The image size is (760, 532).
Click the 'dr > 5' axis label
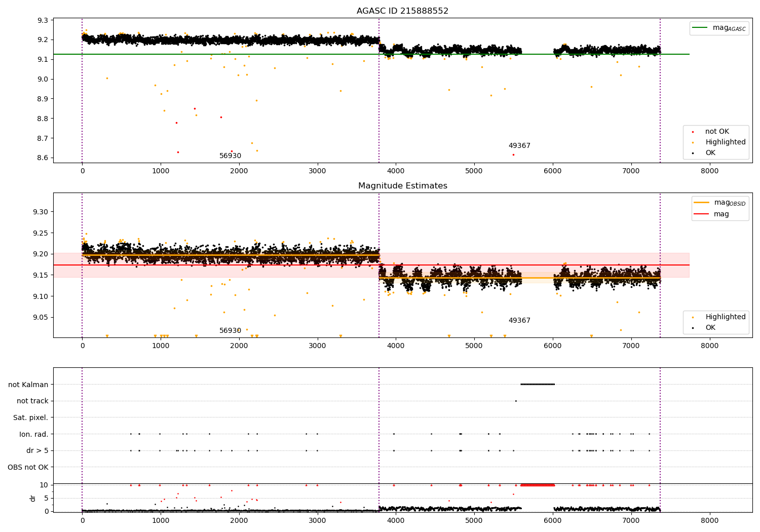pos(37,451)
